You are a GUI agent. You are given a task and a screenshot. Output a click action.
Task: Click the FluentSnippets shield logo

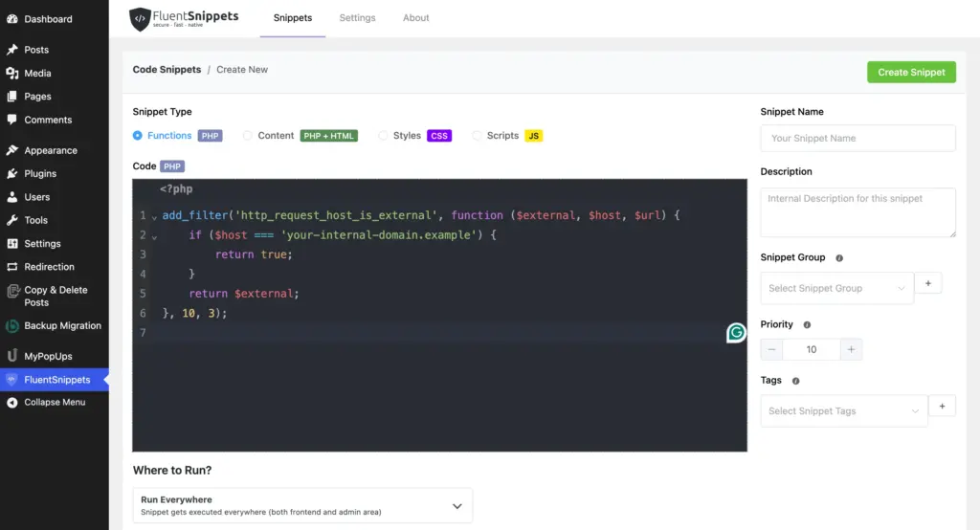click(140, 19)
